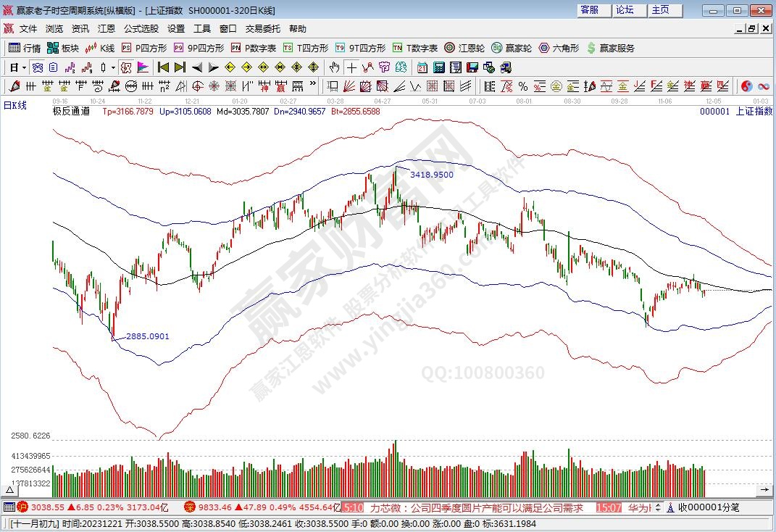This screenshot has width=776, height=532.
Task: Open the 六角形 hexagon chart
Action: (x=559, y=48)
